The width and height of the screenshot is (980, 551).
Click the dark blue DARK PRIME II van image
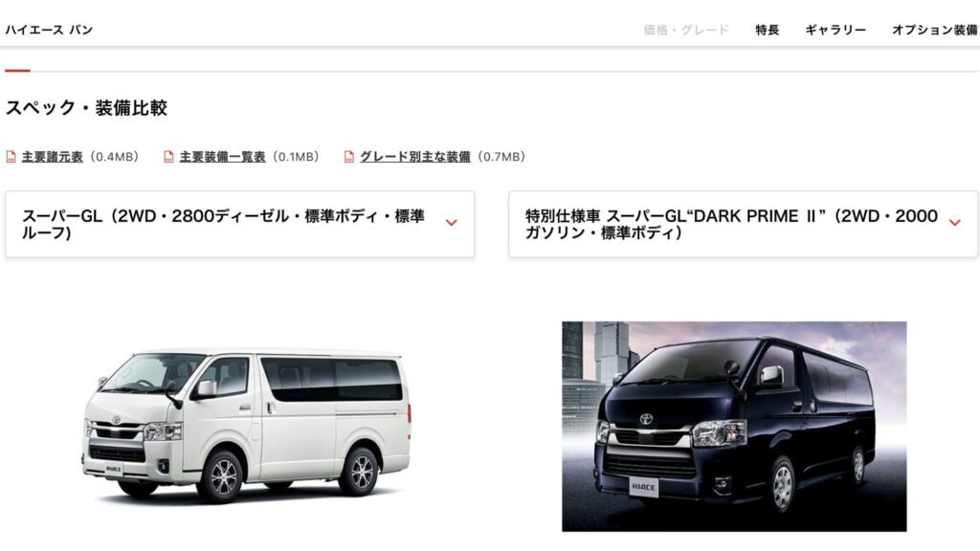tap(734, 427)
